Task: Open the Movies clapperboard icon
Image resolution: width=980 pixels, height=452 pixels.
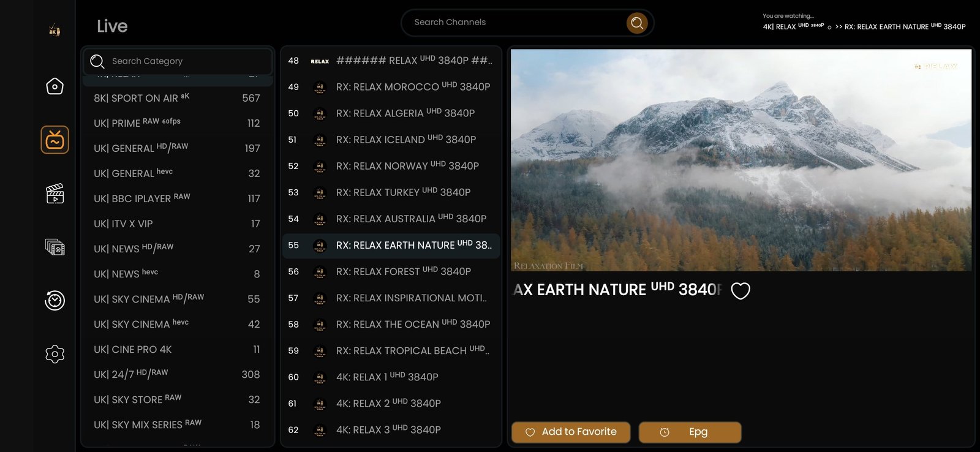Action: (55, 194)
